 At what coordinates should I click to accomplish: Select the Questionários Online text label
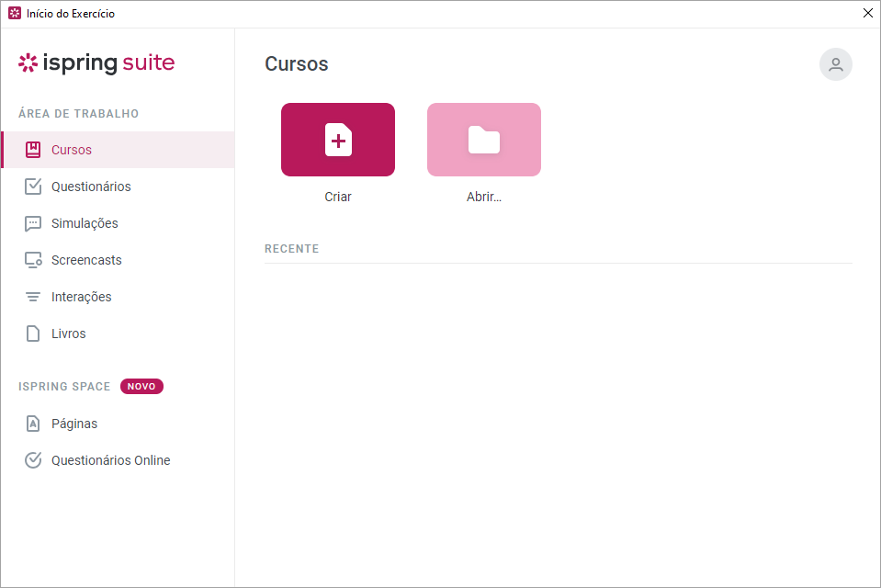[x=111, y=460]
